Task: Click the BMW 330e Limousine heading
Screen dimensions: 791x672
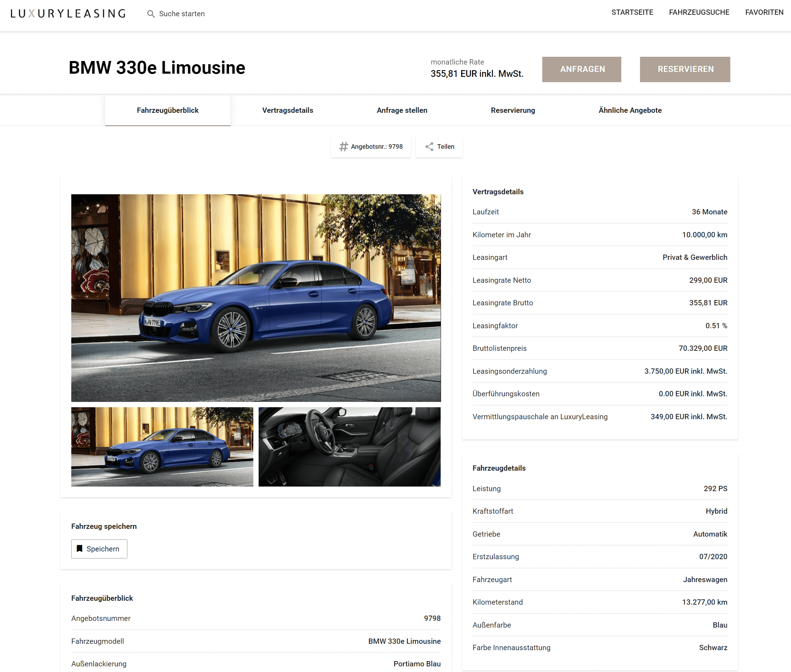Action: coord(157,67)
